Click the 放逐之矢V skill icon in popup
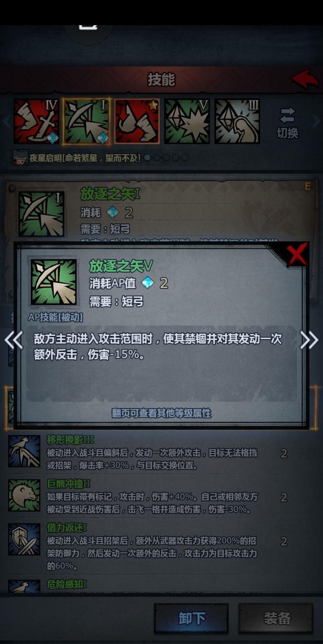Viewport: 323px width, 644px height. [x=53, y=282]
